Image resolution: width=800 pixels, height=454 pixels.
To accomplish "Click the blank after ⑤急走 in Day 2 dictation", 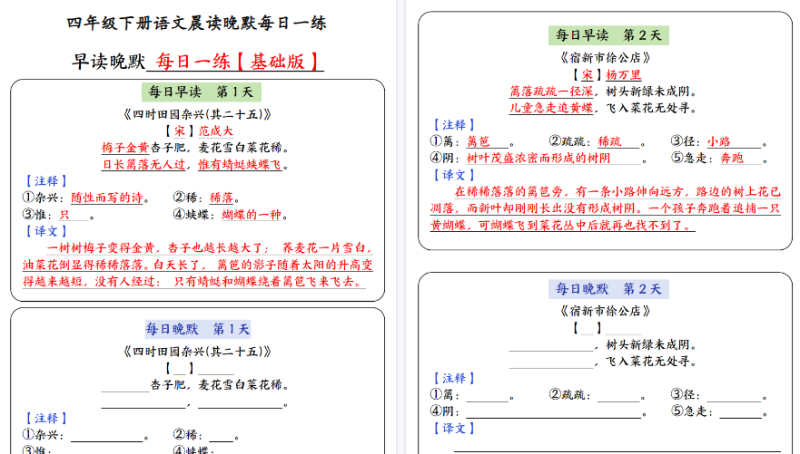I will click(741, 412).
